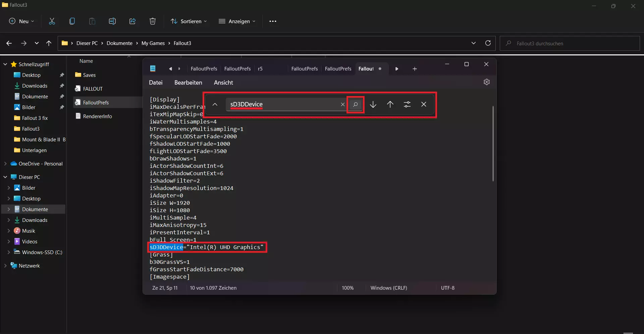Image resolution: width=644 pixels, height=334 pixels.
Task: Collapse the find bar with chevron toggle
Action: click(x=215, y=104)
